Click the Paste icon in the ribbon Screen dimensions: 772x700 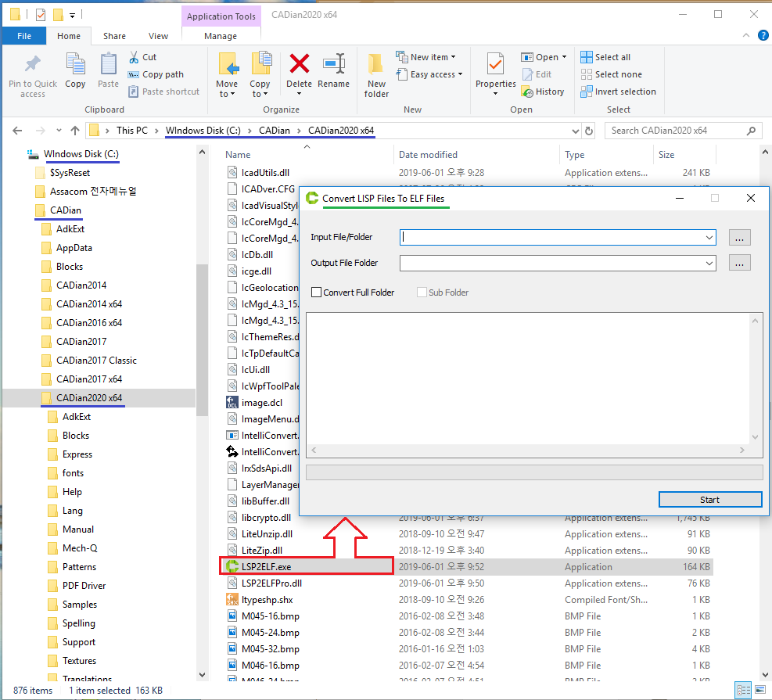point(108,64)
